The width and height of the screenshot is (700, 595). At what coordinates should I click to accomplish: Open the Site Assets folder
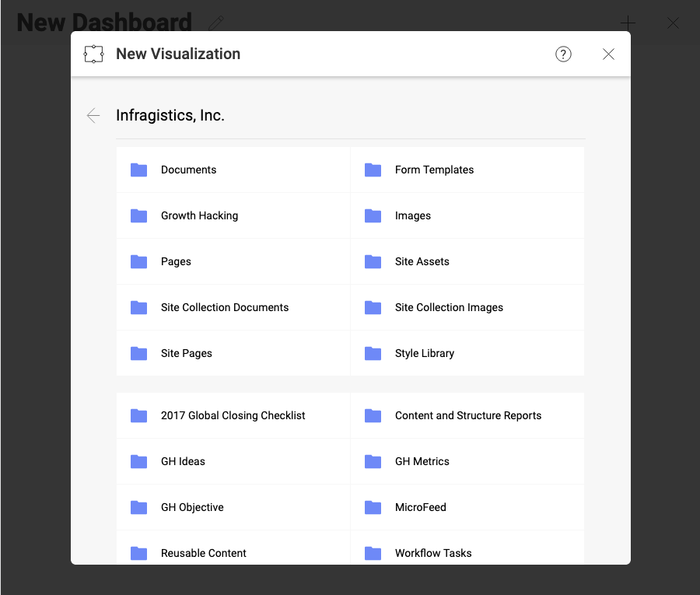[422, 261]
